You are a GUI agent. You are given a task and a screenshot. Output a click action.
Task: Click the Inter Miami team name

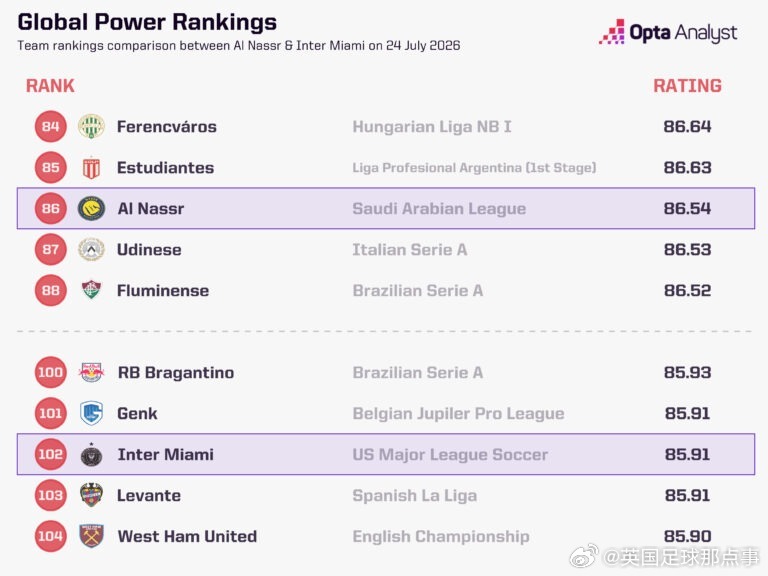[166, 455]
